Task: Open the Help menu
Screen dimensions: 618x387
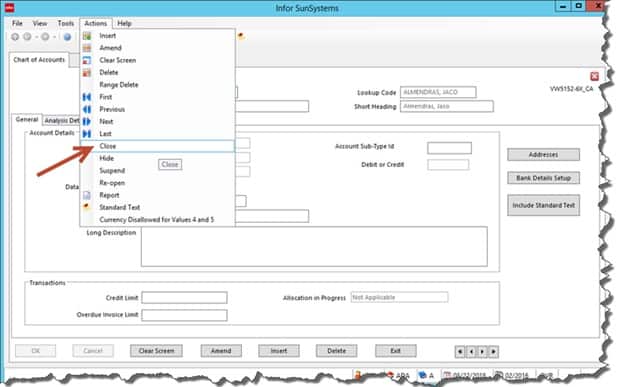Action: coord(124,24)
